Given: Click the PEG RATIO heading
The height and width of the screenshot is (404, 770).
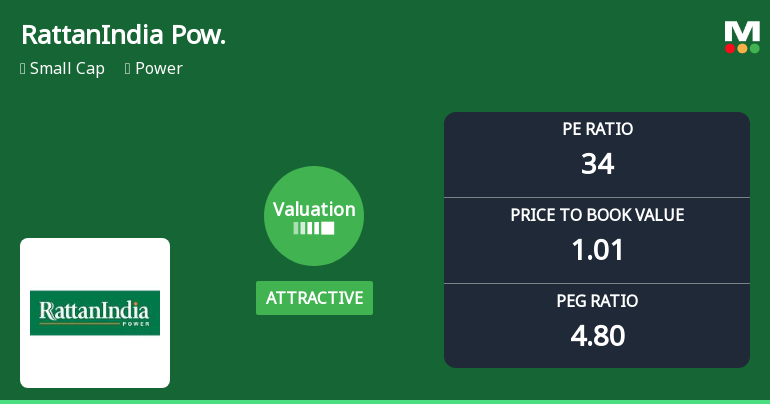Looking at the screenshot, I should pyautogui.click(x=597, y=301).
